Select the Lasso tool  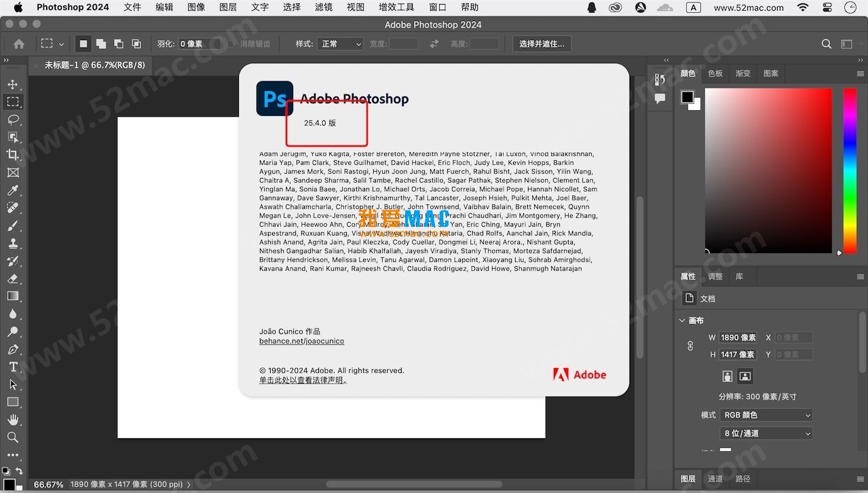[14, 120]
